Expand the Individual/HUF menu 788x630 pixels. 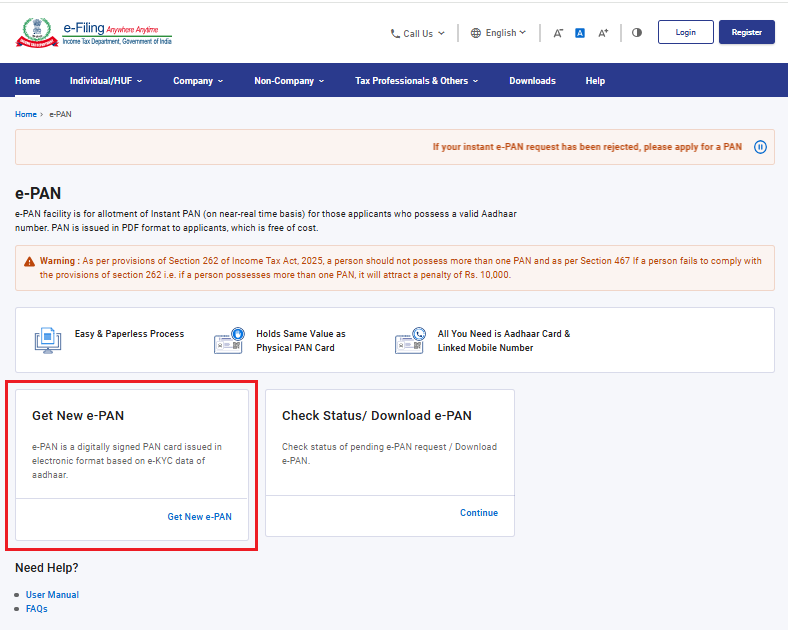106,81
